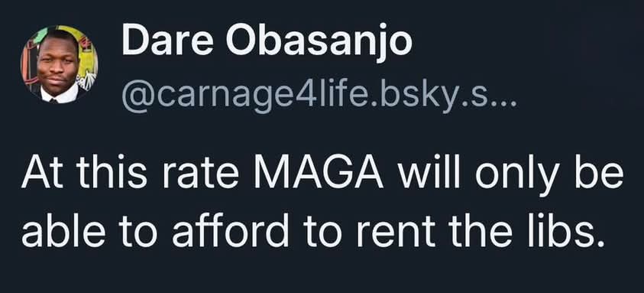The width and height of the screenshot is (644, 293).
Task: Open Dare Obasanjo's profile picture
Action: pyautogui.click(x=59, y=64)
